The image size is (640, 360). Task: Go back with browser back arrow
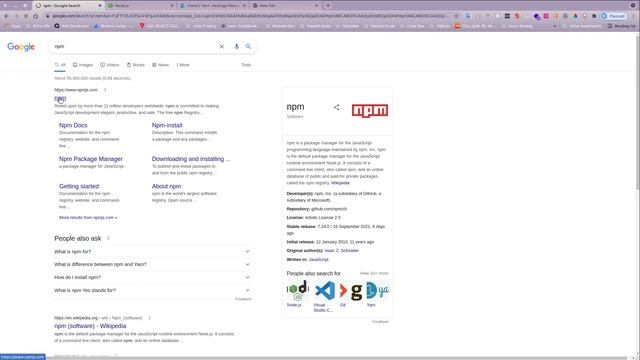(x=6, y=16)
